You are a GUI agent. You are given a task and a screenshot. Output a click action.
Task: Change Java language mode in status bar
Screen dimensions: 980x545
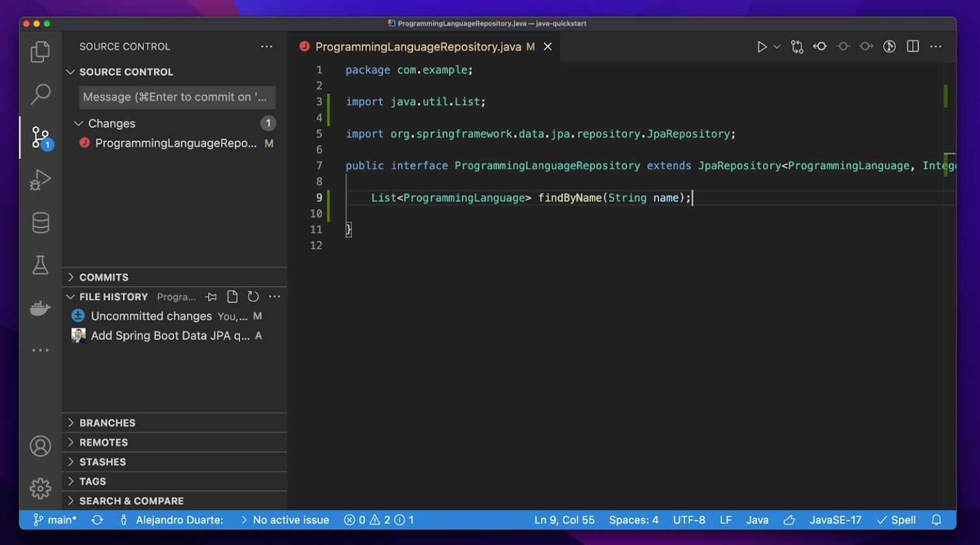757,520
